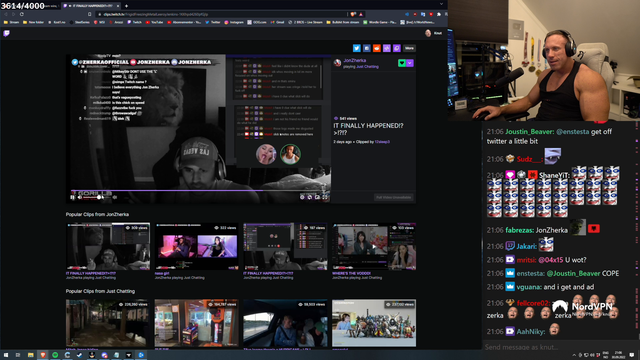Viewport: 640px width, 360px height.
Task: Reload the page in the browser
Action: [21, 14]
